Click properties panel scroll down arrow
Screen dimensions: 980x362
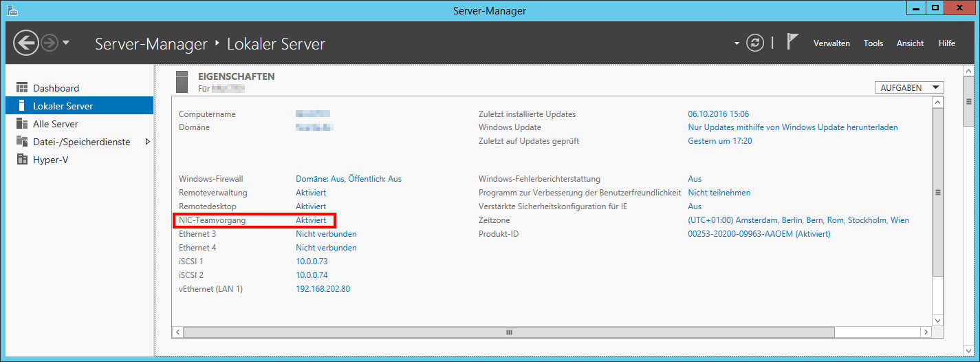click(x=937, y=320)
